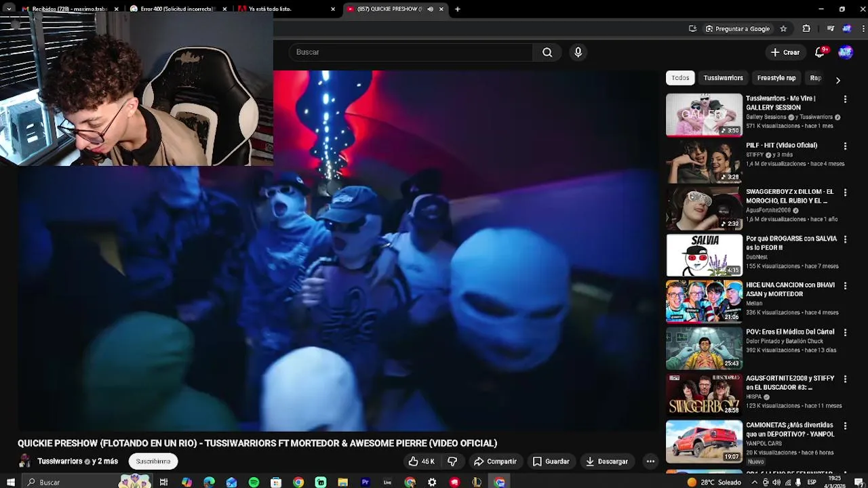The height and width of the screenshot is (488, 868).
Task: Bookmark this page with the star icon
Action: click(x=783, y=28)
